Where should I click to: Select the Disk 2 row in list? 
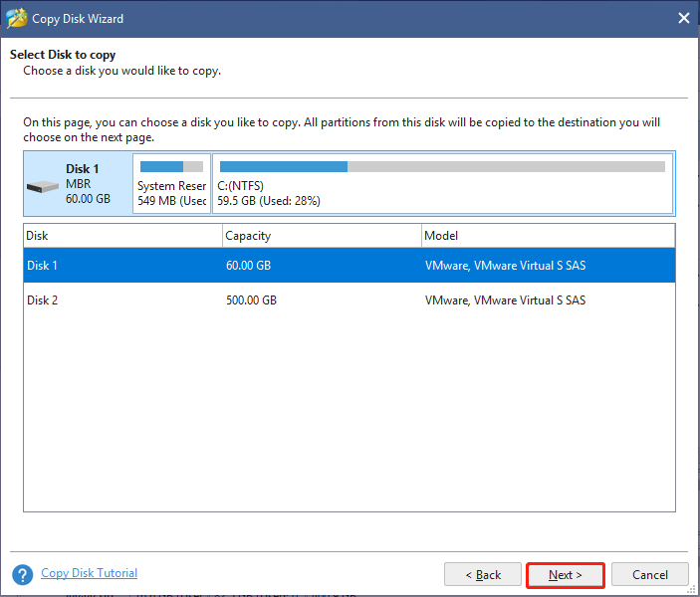pyautogui.click(x=350, y=300)
